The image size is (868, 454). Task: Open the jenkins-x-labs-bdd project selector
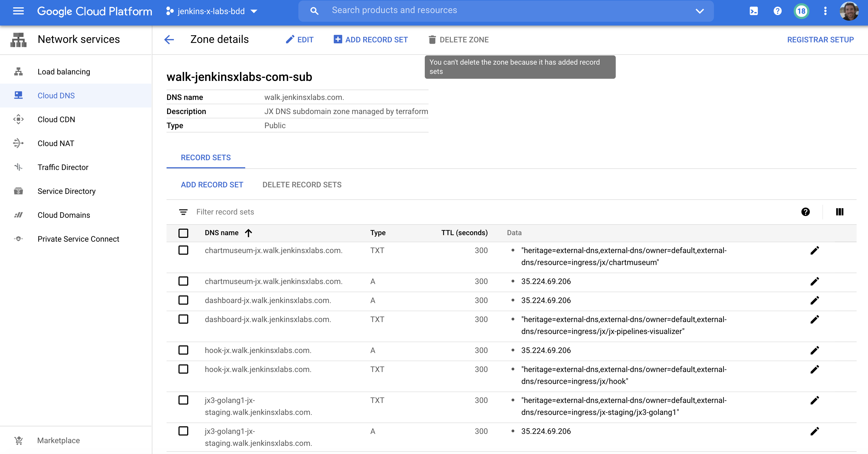(x=212, y=11)
